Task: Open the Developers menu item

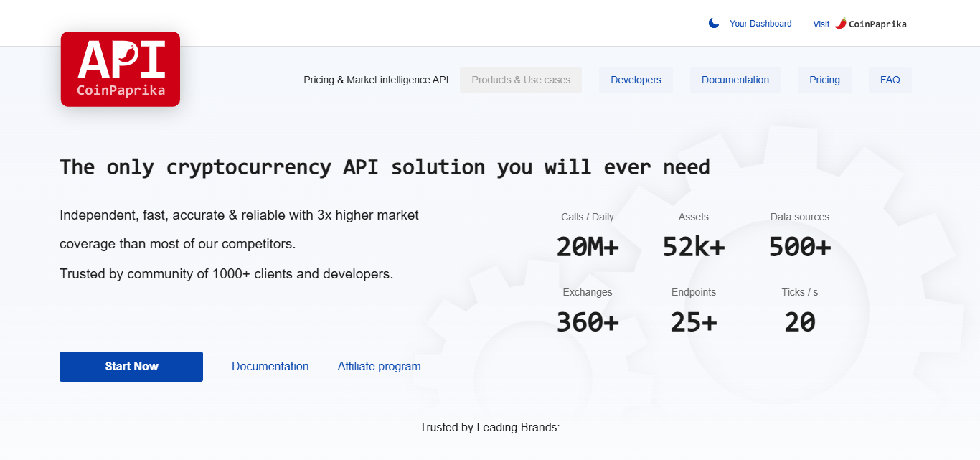Action: pyautogui.click(x=636, y=80)
